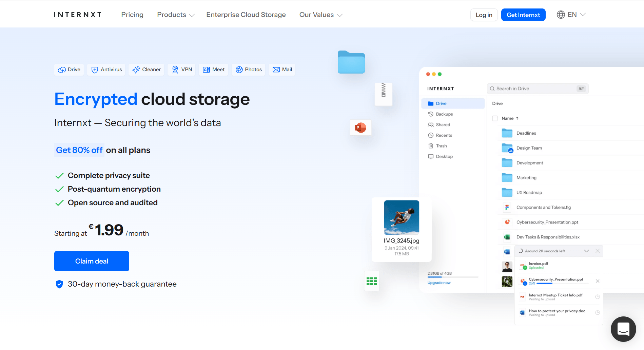Collapse the upload progress panel chevron
644x350 pixels.
coord(586,251)
